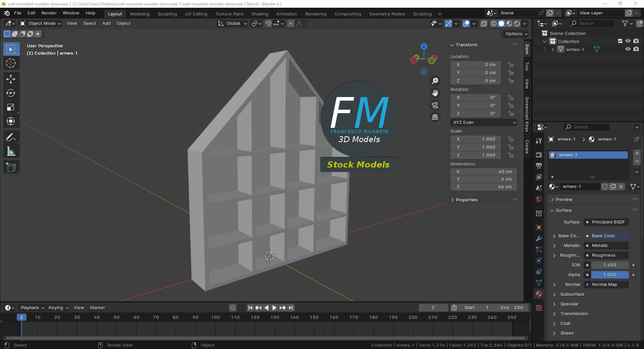This screenshot has width=644, height=349.
Task: Click the Normal Map input button
Action: pyautogui.click(x=606, y=285)
